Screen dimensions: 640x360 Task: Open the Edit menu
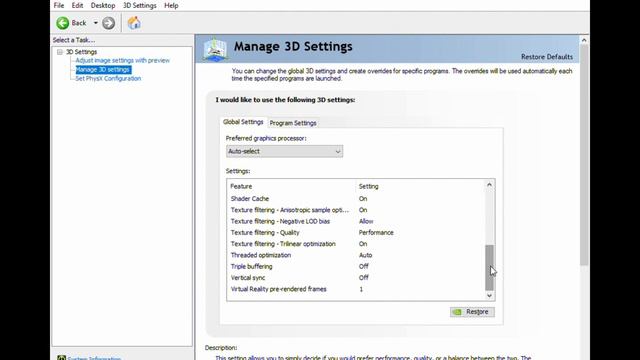pos(77,5)
